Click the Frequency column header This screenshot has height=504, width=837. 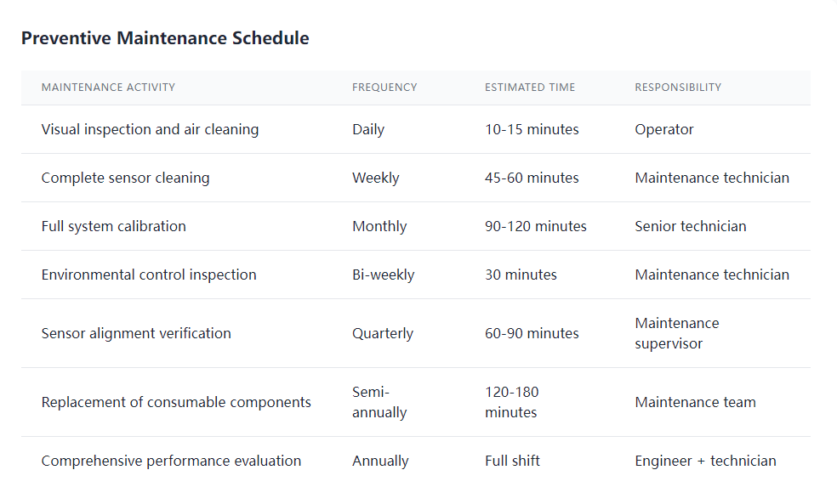(x=384, y=88)
